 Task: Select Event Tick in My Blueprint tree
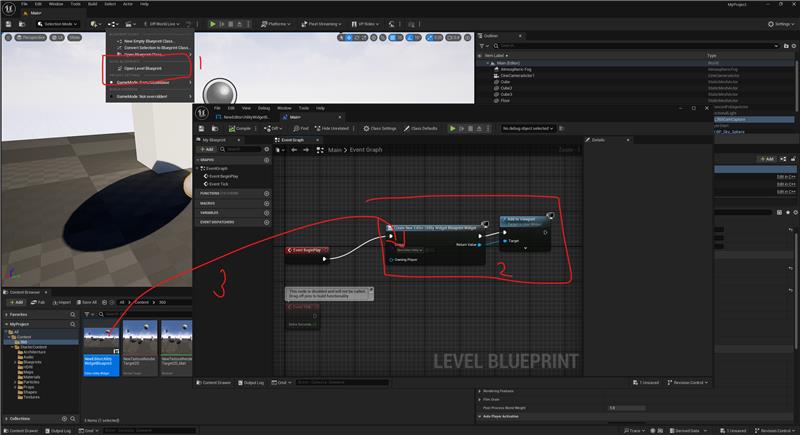click(x=216, y=184)
